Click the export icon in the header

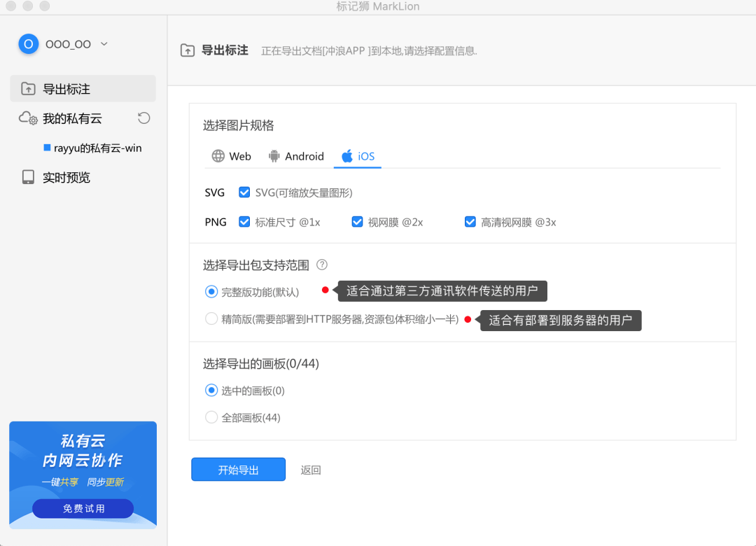coord(188,50)
